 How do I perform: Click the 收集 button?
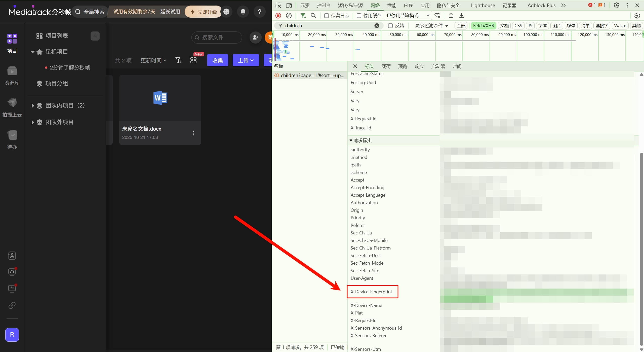(x=217, y=60)
